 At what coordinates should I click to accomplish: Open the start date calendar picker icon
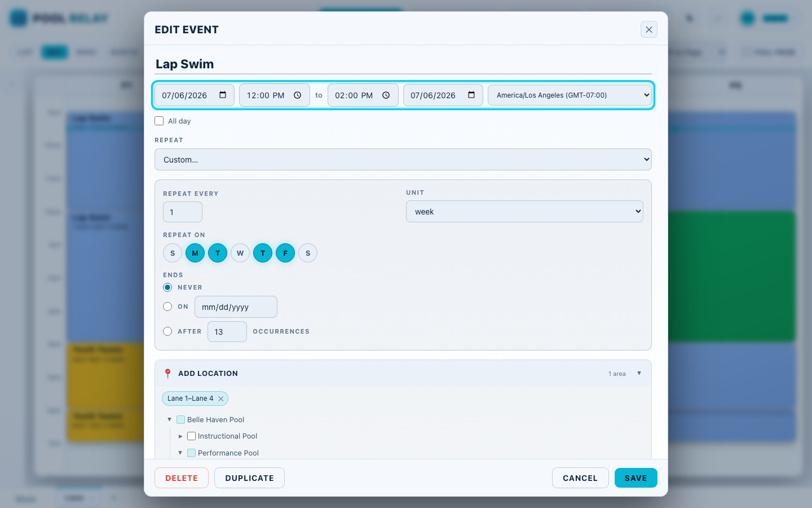(x=223, y=95)
